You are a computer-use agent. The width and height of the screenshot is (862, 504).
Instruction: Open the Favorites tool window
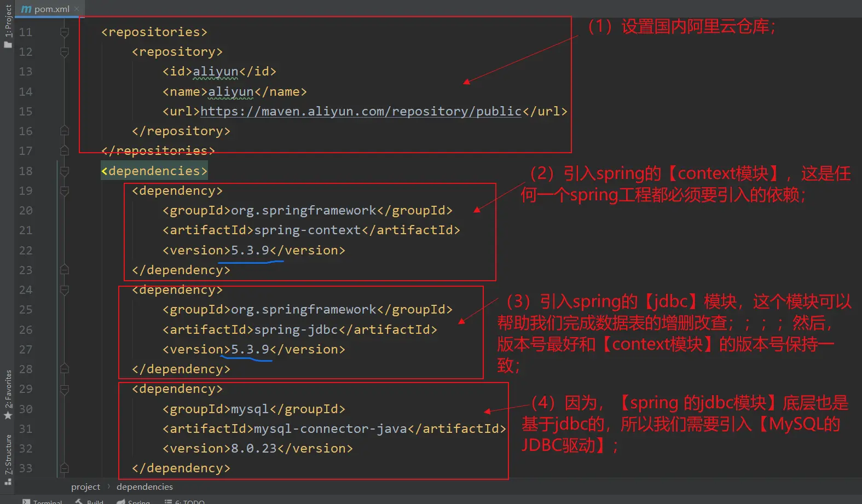8,395
